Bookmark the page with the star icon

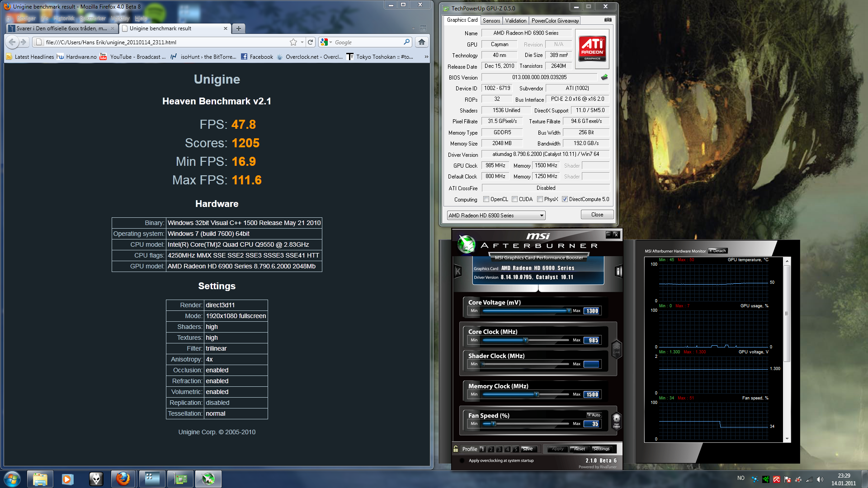[293, 42]
